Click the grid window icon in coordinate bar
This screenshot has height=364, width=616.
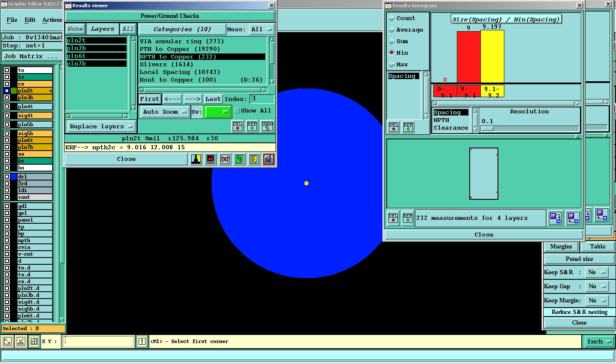pos(34,341)
